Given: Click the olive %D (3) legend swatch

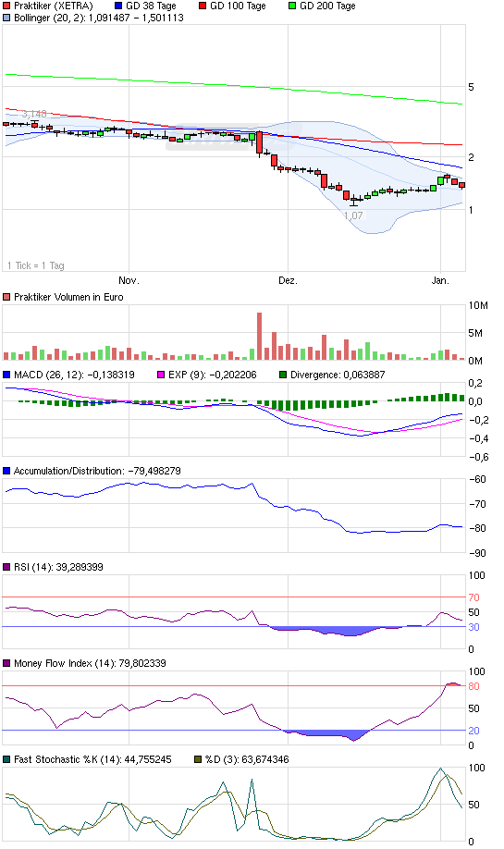Looking at the screenshot, I should click(x=198, y=759).
